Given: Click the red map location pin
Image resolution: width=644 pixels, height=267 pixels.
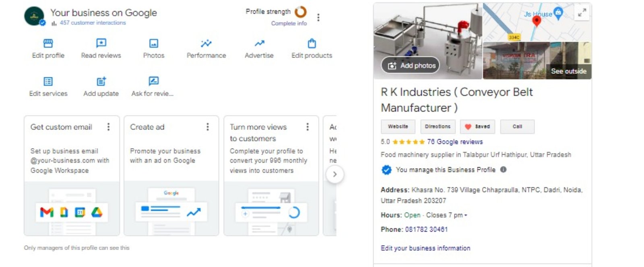Looking at the screenshot, I should click(x=537, y=21).
